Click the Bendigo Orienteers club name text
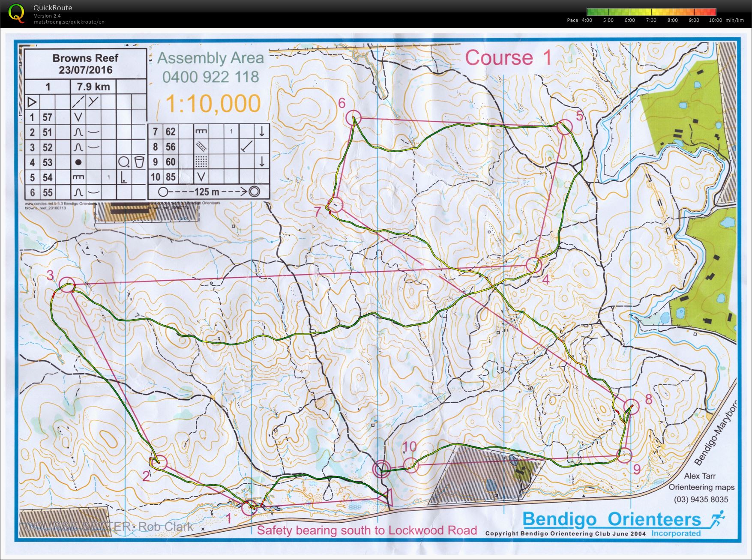Image resolution: width=752 pixels, height=560 pixels. click(x=611, y=520)
